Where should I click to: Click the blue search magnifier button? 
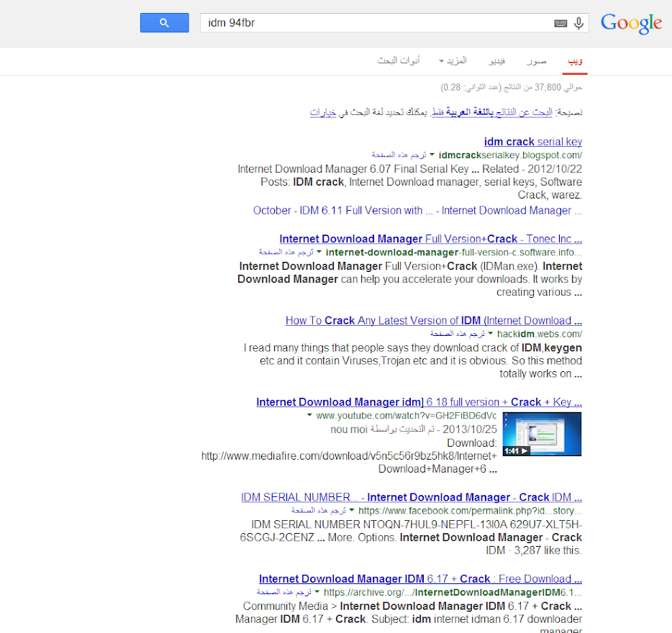[165, 23]
